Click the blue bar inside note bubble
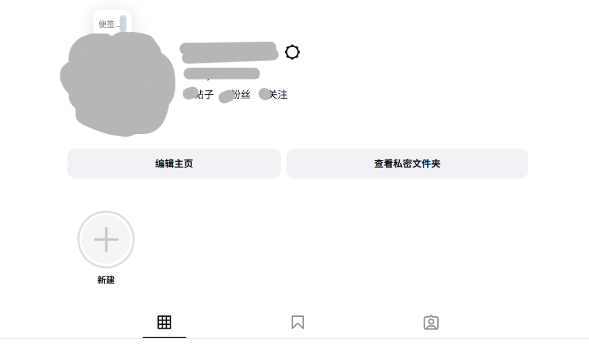Screen dimensions: 589x364 tap(123, 24)
